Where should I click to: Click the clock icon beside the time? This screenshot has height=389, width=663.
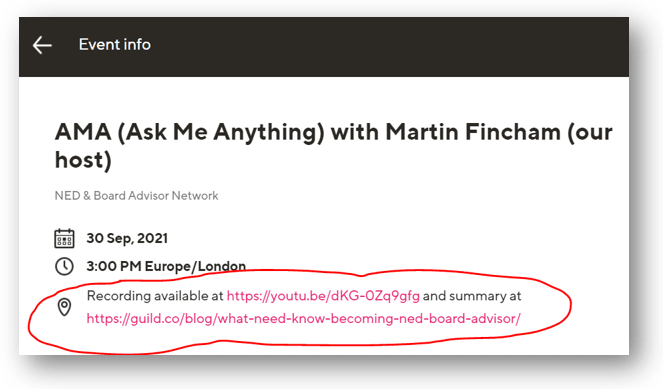pyautogui.click(x=64, y=266)
